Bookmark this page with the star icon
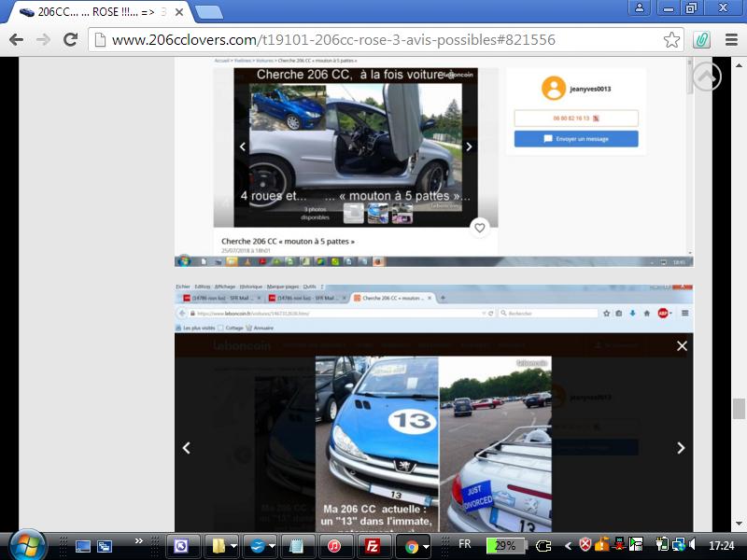Screen dimensions: 747x560 [x=671, y=39]
